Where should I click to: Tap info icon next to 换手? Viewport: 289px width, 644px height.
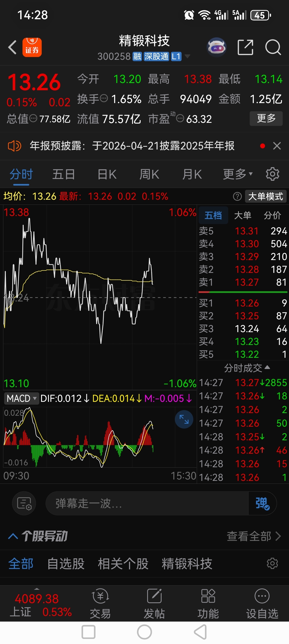pos(104,99)
